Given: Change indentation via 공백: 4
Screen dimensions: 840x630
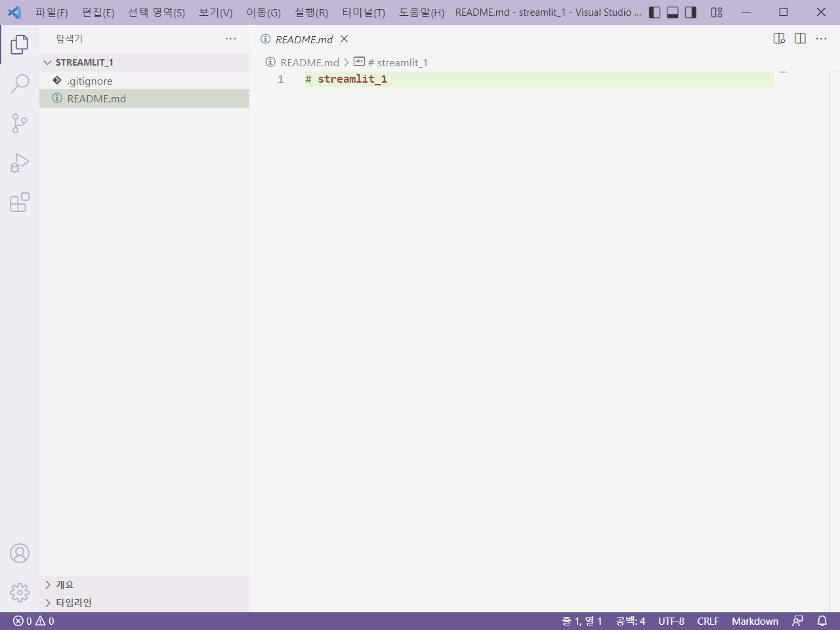Looking at the screenshot, I should tap(630, 621).
